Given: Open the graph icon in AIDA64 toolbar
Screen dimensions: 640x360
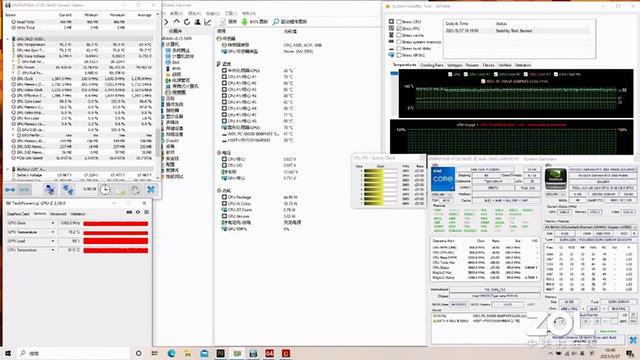Looking at the screenshot, I should (208, 22).
